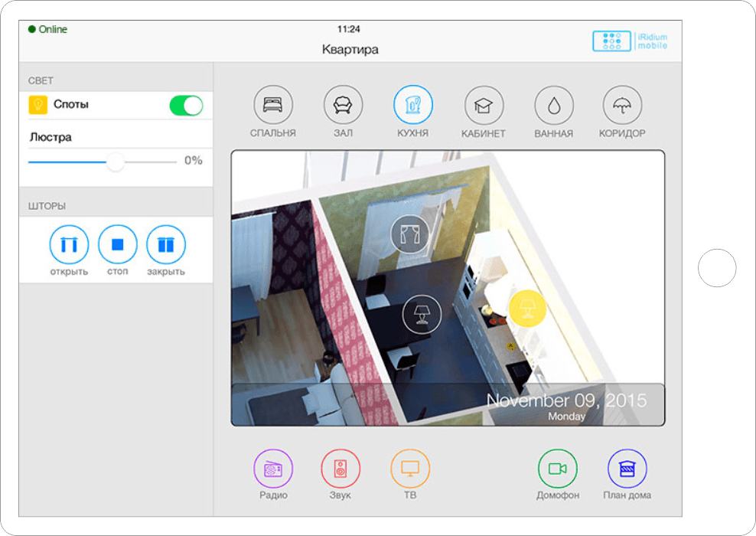Tap the gray lamp icon on floor plan
This screenshot has width=756, height=536.
pos(422,314)
